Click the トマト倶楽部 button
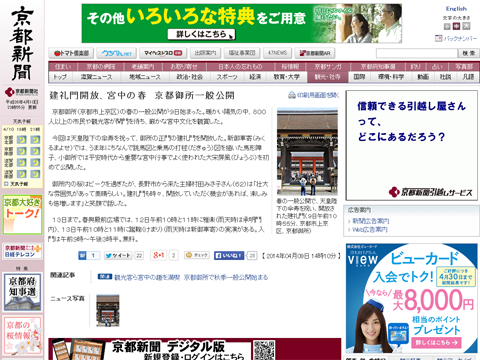This screenshot has width=480, height=360. tap(71, 53)
